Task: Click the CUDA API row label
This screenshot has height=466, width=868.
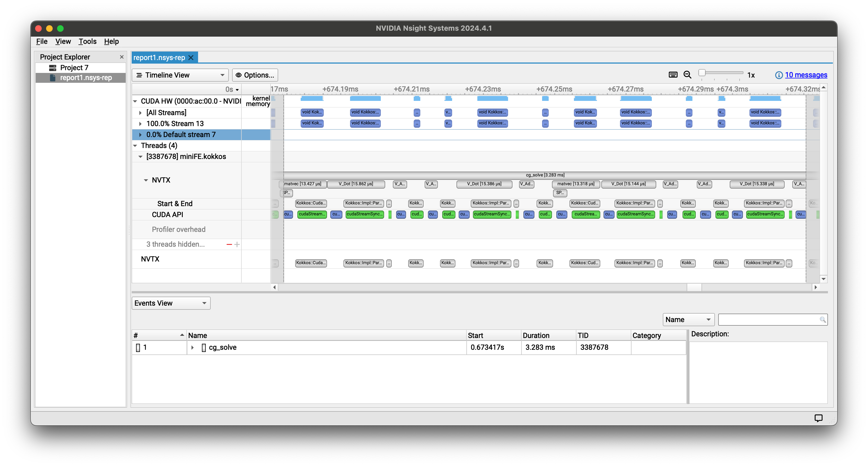Action: point(167,215)
